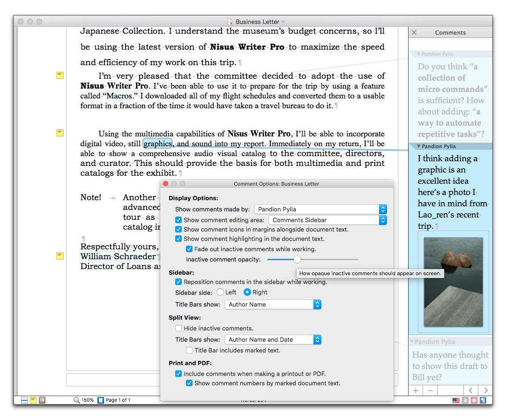The height and width of the screenshot is (420, 506).
Task: Toggle 'Show comment highlighting in the document text' checkbox
Action: coord(179,239)
